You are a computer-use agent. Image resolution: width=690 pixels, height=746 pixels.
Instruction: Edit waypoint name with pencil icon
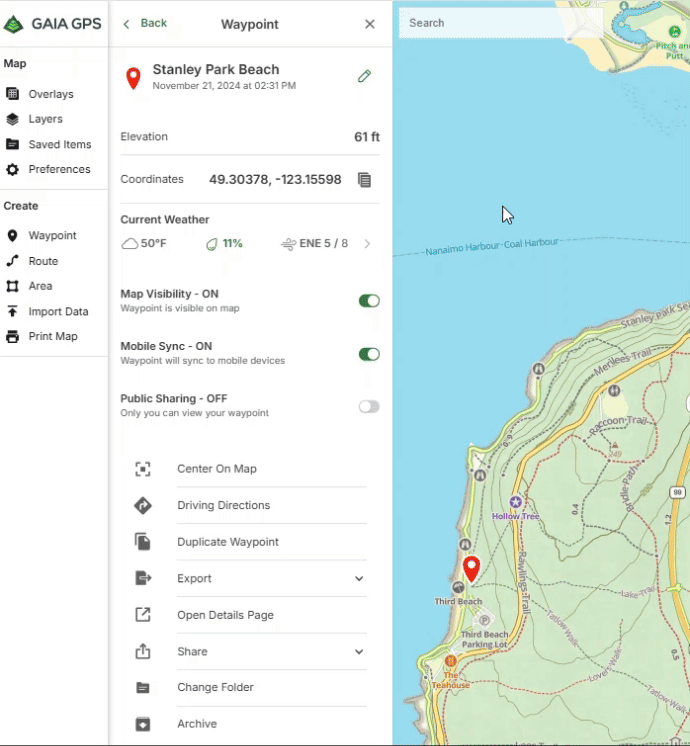[x=365, y=76]
